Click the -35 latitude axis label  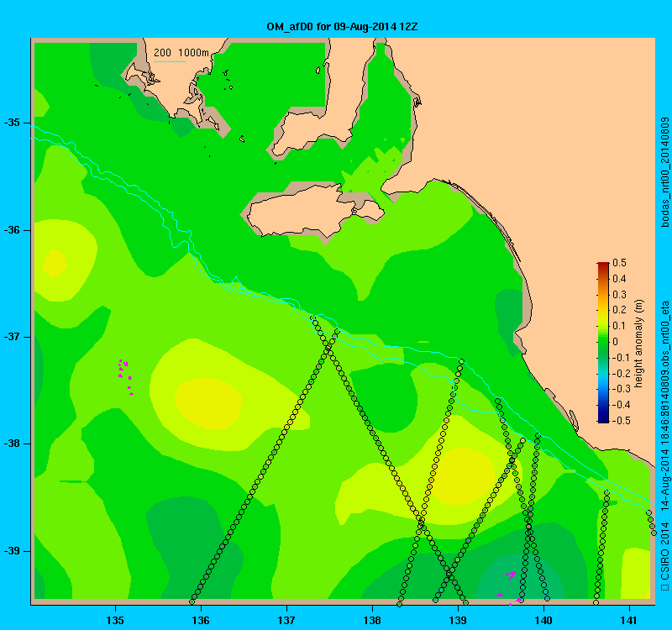click(12, 123)
